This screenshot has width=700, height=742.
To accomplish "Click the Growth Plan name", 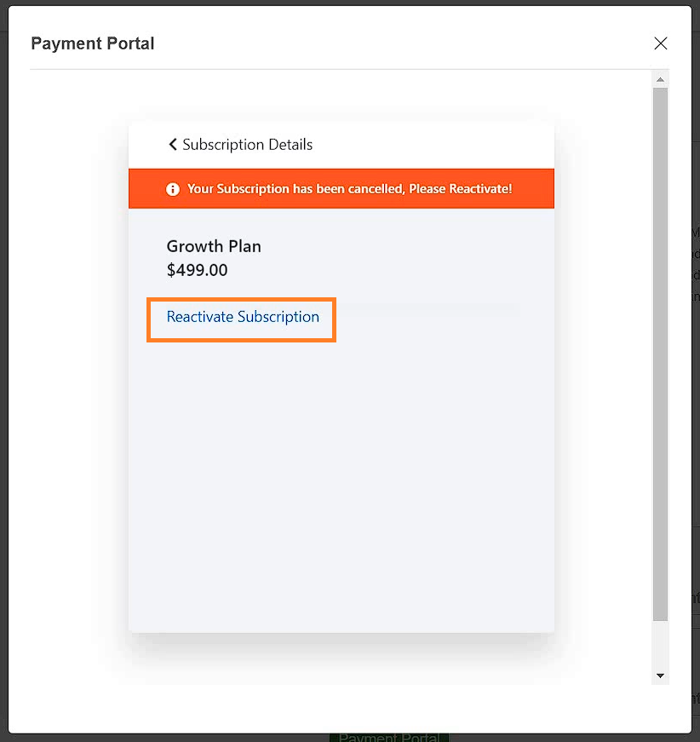I will coord(214,246).
